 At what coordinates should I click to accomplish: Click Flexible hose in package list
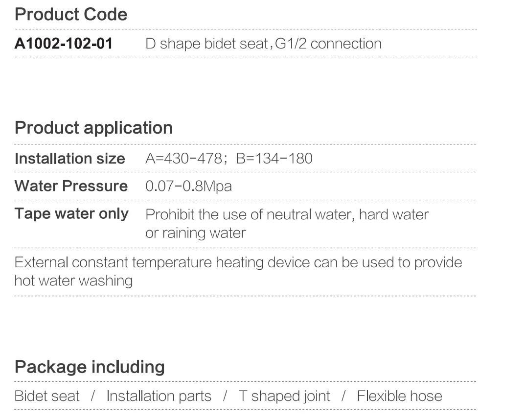[x=399, y=396]
